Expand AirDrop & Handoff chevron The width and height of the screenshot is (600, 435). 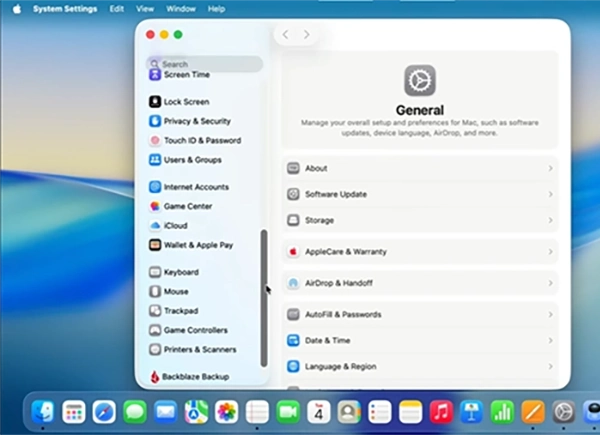pyautogui.click(x=550, y=283)
